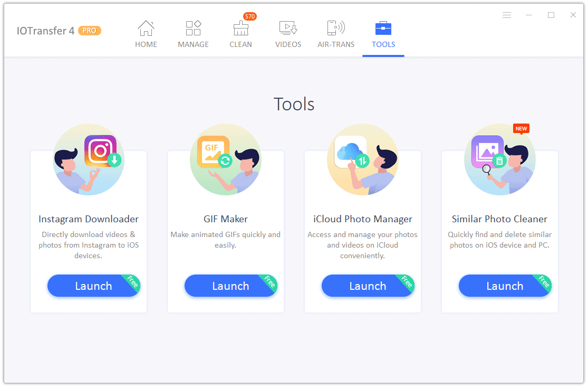
Task: Launch the iCloud Photo Manager
Action: click(368, 286)
